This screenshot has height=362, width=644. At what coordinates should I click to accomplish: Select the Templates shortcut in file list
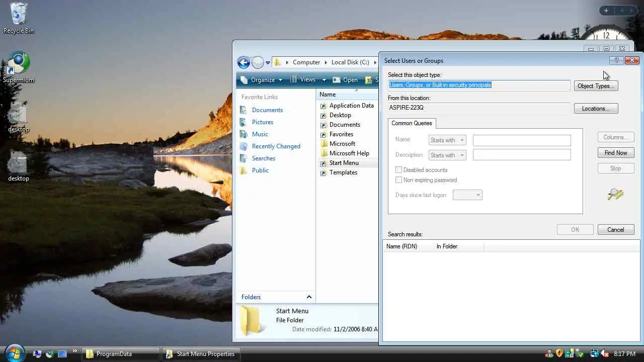(343, 172)
